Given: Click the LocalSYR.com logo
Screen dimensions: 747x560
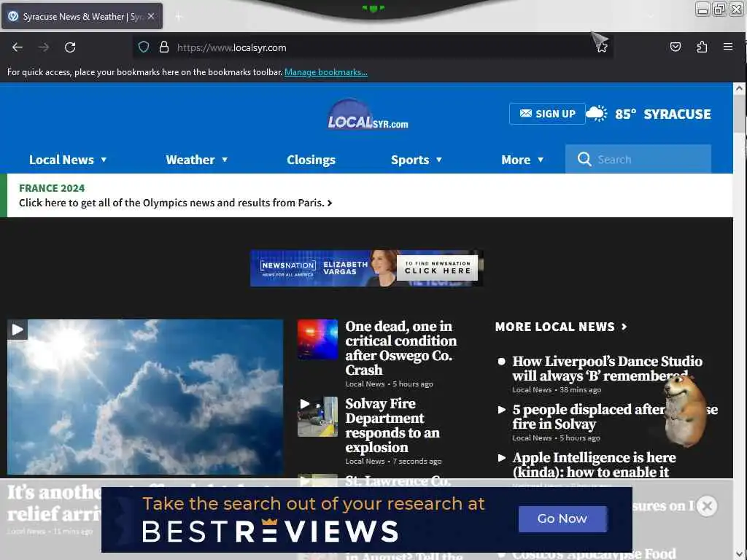Looking at the screenshot, I should coord(368,114).
